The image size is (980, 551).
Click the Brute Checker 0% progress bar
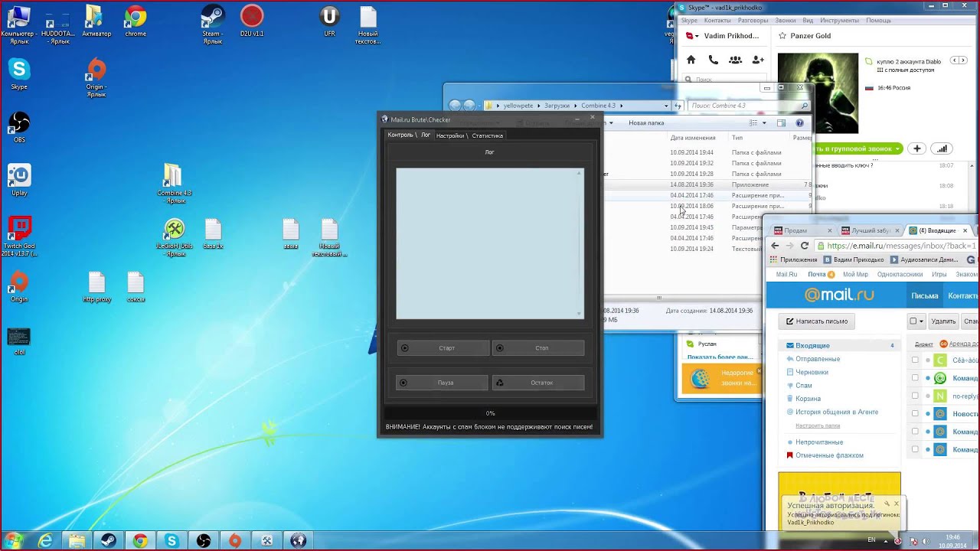tap(490, 413)
